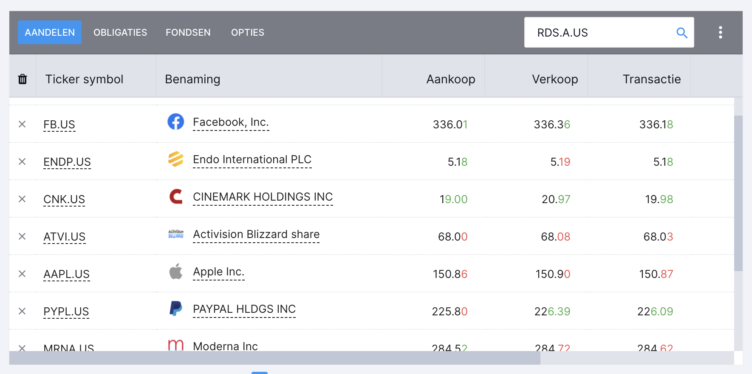Remove ATVI.US row with X

pyautogui.click(x=22, y=236)
